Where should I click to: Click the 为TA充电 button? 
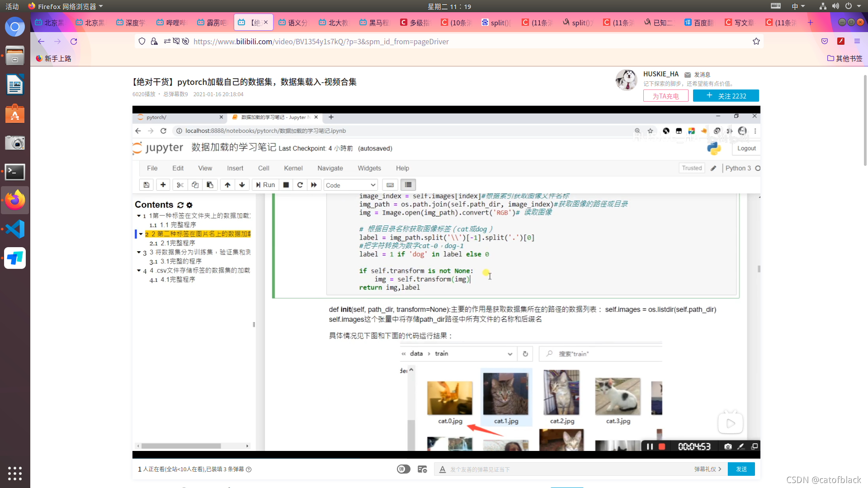[x=665, y=96]
